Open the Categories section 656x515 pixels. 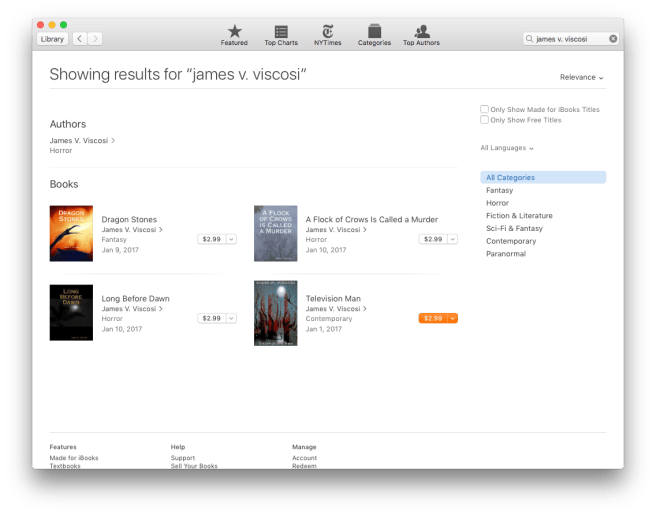pyautogui.click(x=374, y=35)
